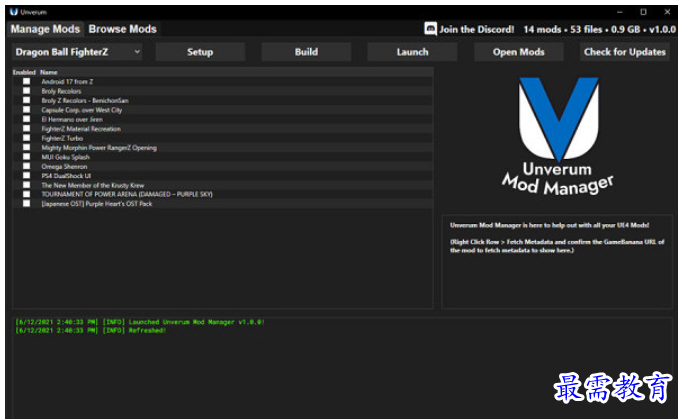Enable TOURNAMENT OF POWER ARENA checkbox
678x419 pixels.
[27, 194]
